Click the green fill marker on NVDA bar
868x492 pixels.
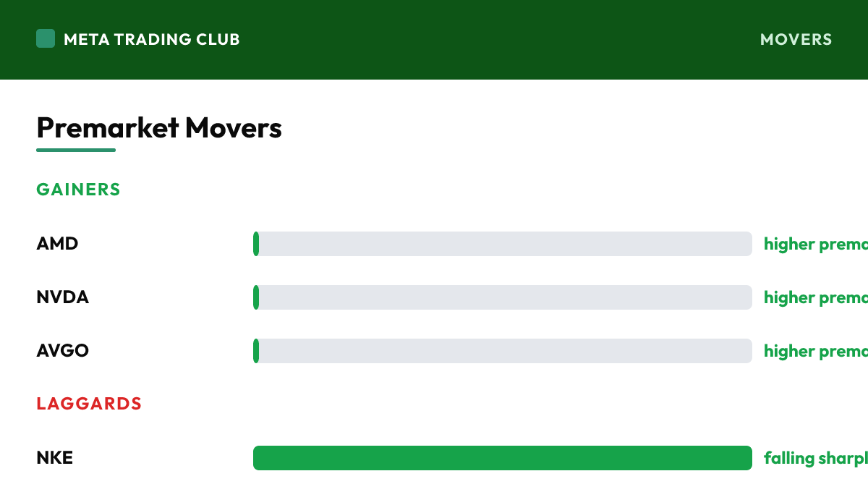(x=256, y=297)
